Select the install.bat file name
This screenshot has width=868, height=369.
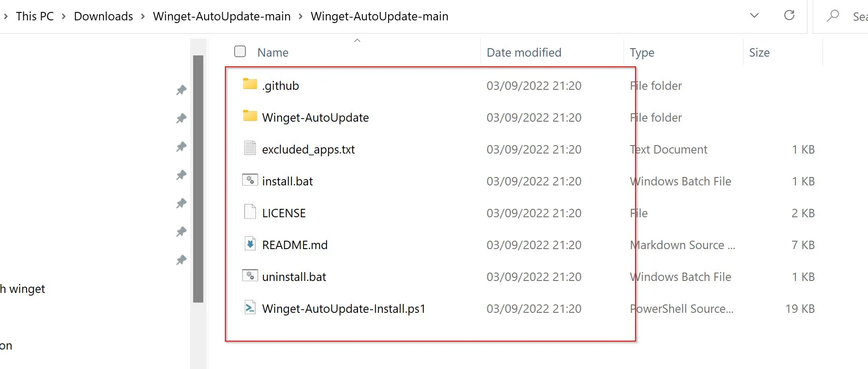pos(287,181)
